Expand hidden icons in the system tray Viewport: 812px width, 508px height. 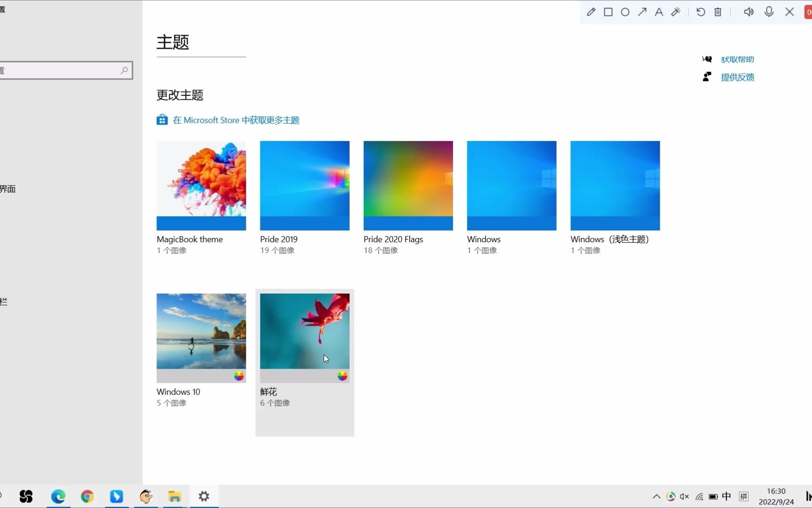pyautogui.click(x=656, y=496)
